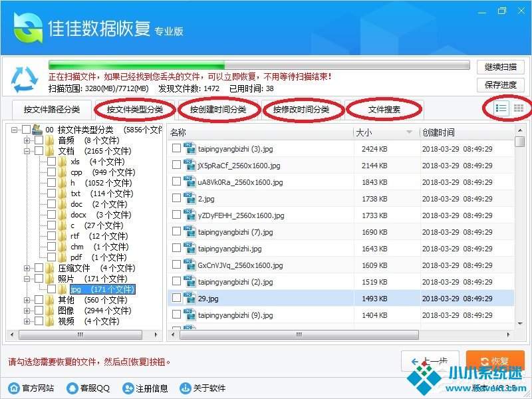This screenshot has height=399, width=532.
Task: Click the 音频 folder icon
Action: [50, 140]
